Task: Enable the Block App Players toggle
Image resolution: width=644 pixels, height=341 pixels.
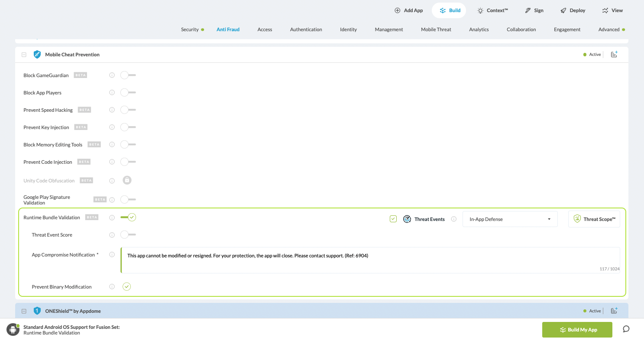Action: (128, 93)
